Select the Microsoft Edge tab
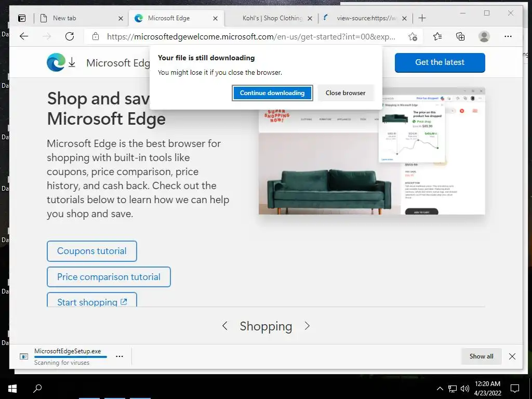 pos(176,18)
